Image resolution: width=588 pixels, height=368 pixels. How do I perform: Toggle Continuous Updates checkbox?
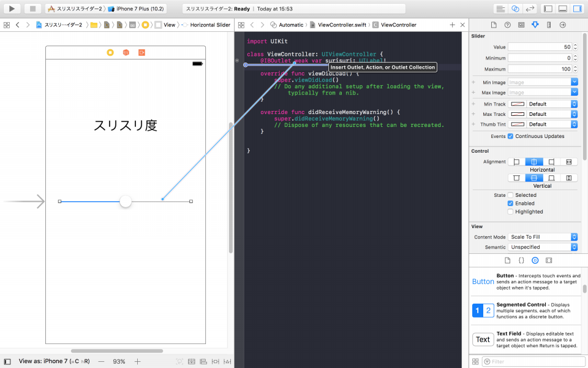tap(510, 136)
